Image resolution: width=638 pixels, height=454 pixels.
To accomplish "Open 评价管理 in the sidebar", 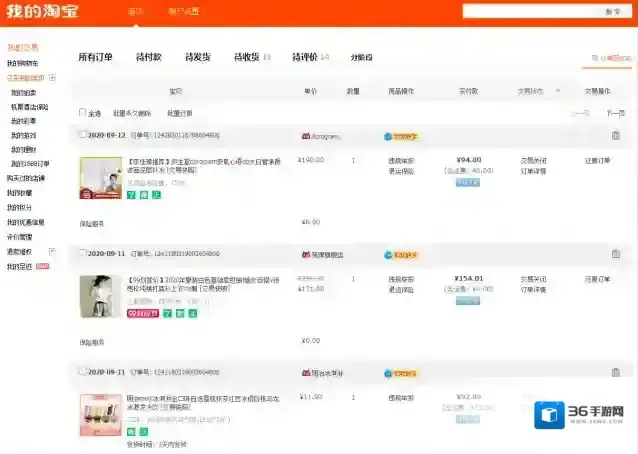I will pos(20,237).
